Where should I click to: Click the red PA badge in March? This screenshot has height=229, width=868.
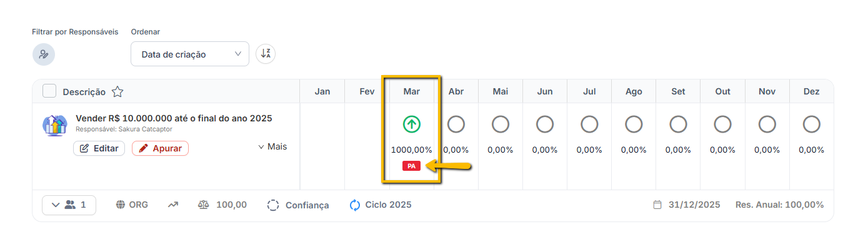[411, 166]
